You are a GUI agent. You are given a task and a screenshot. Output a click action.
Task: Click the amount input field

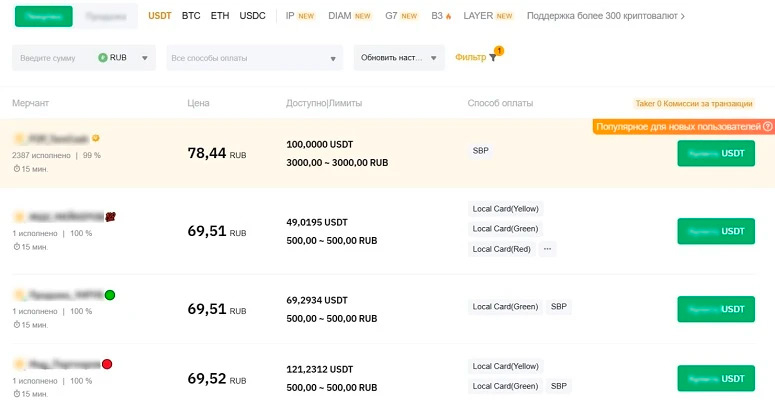tap(55, 58)
